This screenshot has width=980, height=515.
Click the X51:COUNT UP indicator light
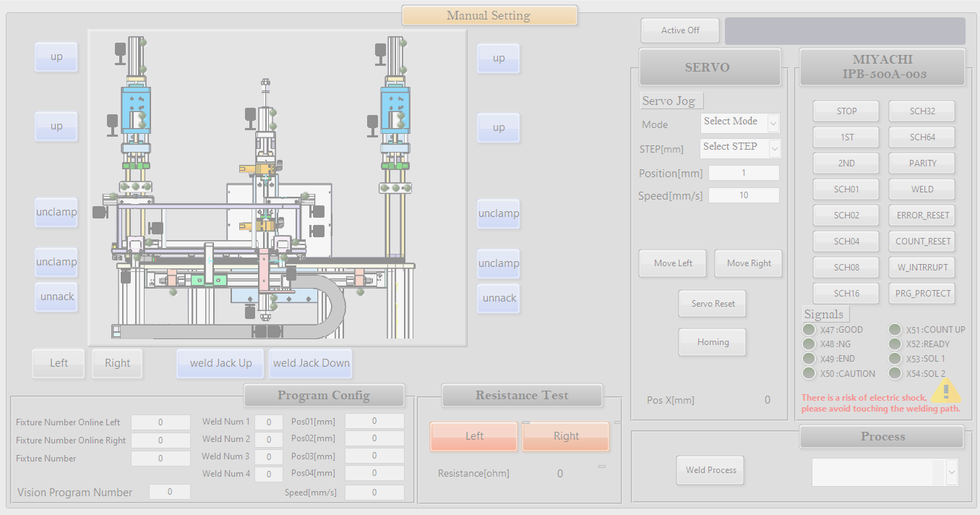(x=895, y=330)
